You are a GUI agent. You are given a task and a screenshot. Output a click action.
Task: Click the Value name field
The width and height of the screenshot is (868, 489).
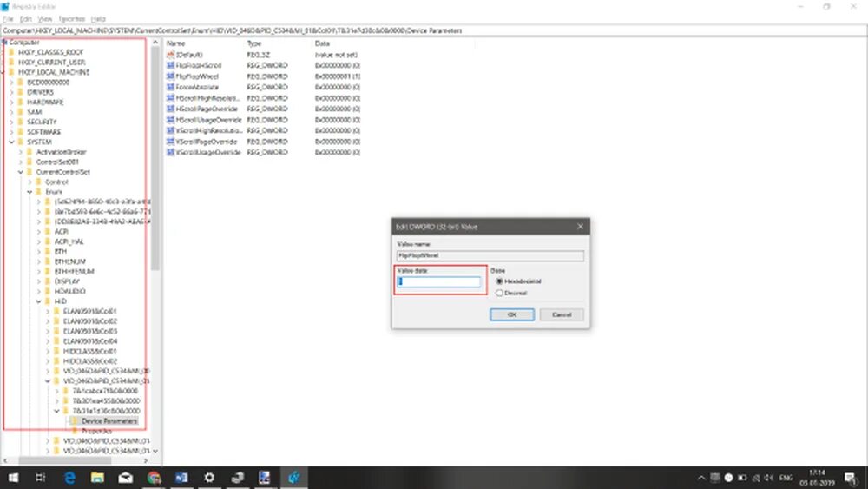click(490, 255)
